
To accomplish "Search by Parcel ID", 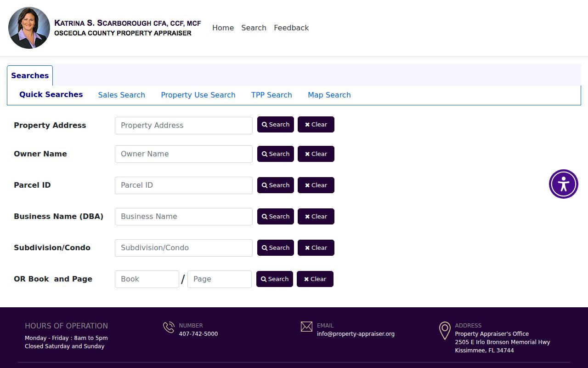I will tap(276, 185).
